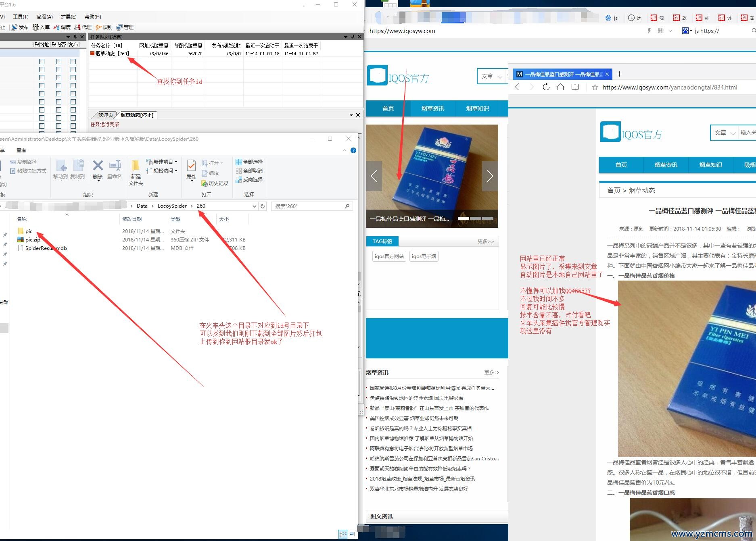The height and width of the screenshot is (541, 756).
Task: Expand the 轻松访问 dropdown in Explorer
Action: [x=176, y=171]
